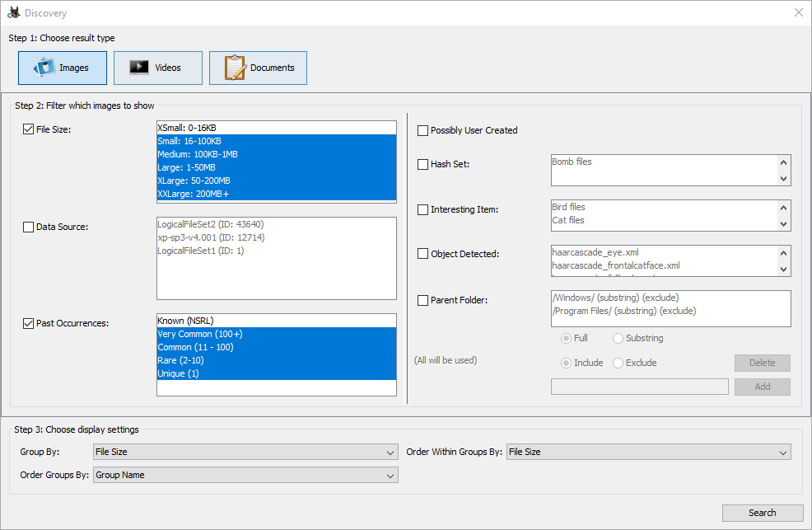
Task: Select Large: 1-50MB file size
Action: coord(277,168)
